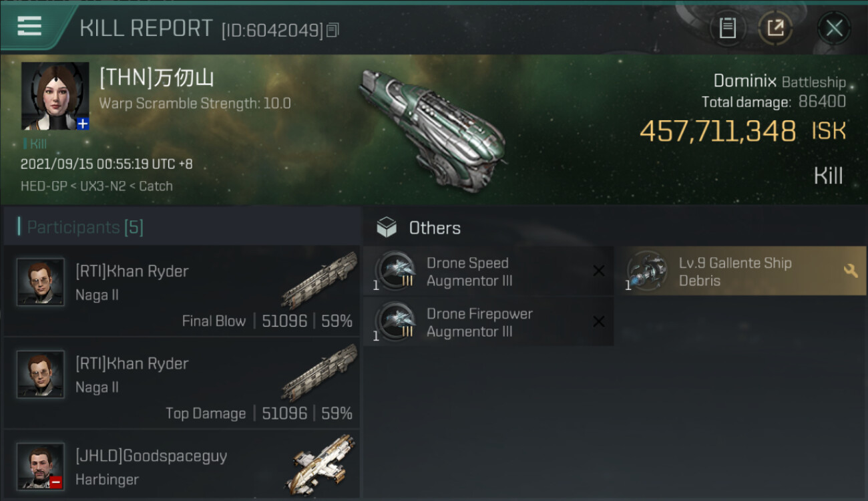Click the X beside Drone Firepower Augmentor

point(599,321)
